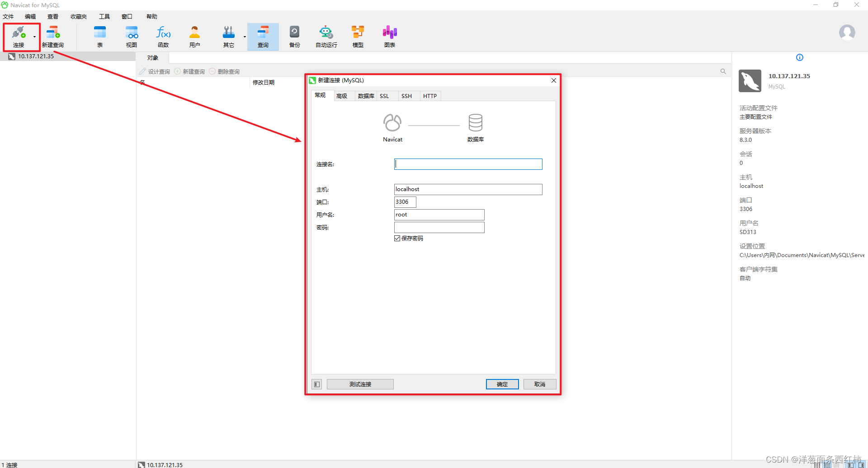Image resolution: width=868 pixels, height=468 pixels.
Task: Open the Tools (工具) menu
Action: [104, 17]
